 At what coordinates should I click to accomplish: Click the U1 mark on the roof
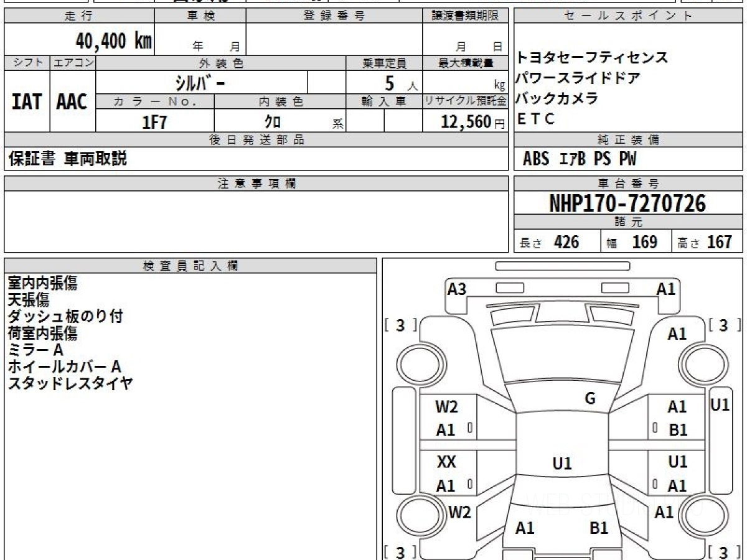562,464
